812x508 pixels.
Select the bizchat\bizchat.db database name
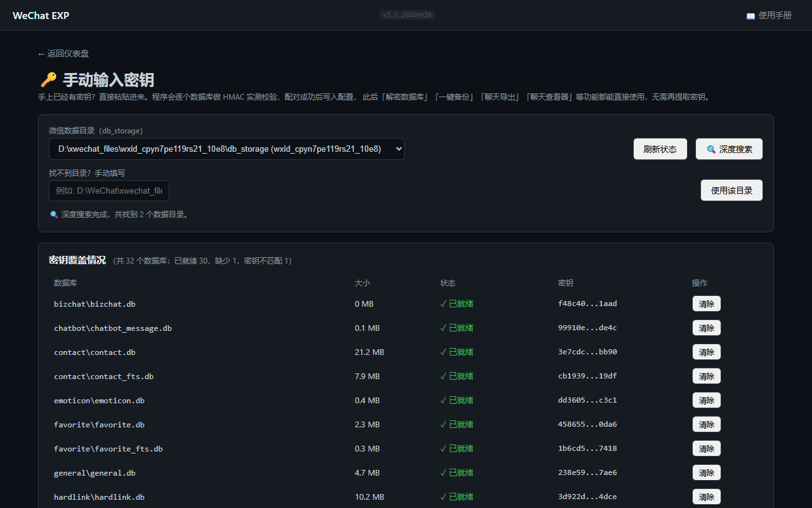point(95,304)
